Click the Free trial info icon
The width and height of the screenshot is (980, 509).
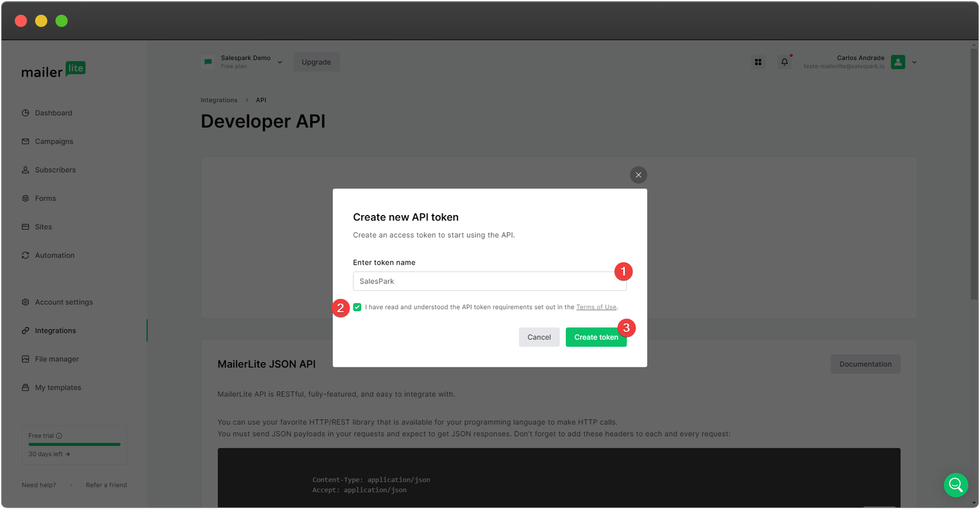tap(59, 436)
